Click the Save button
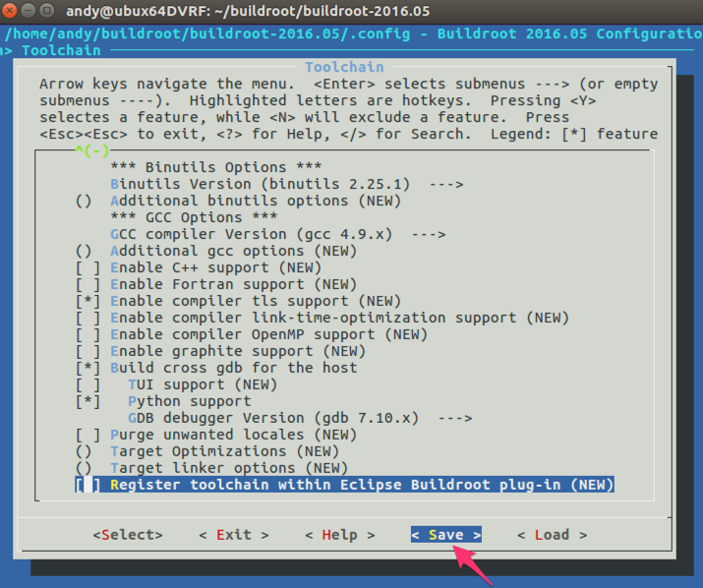Image resolution: width=703 pixels, height=588 pixels. tap(446, 535)
